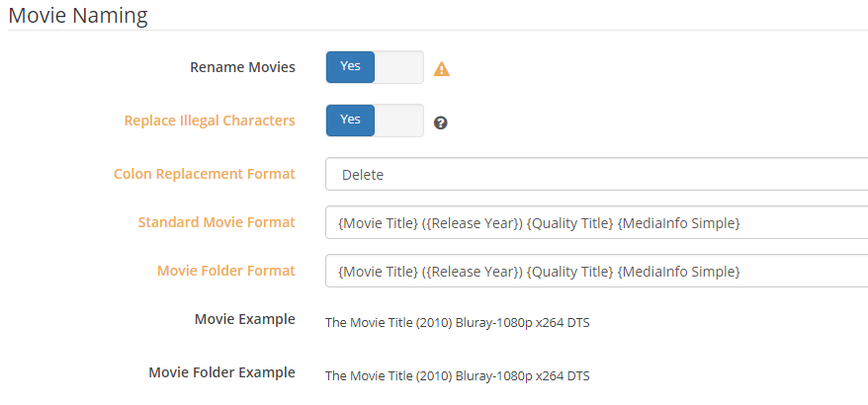This screenshot has height=405, width=868.
Task: Click the example filename text beside Movie Example
Action: [x=458, y=323]
